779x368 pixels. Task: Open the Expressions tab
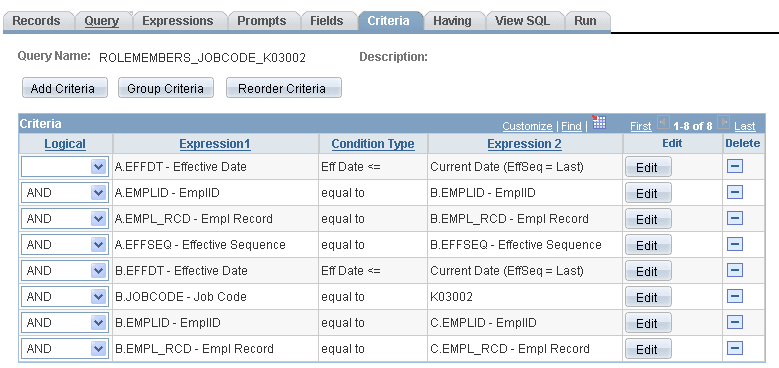[x=177, y=21]
